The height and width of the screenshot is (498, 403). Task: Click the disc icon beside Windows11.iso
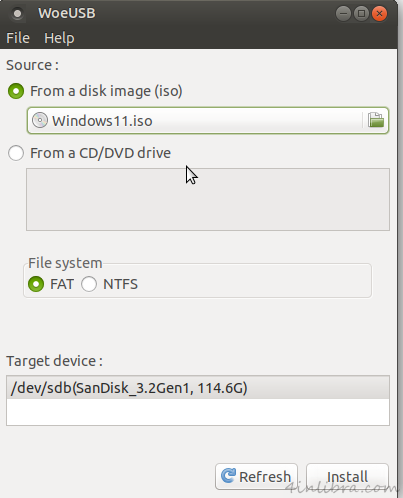pos(40,120)
